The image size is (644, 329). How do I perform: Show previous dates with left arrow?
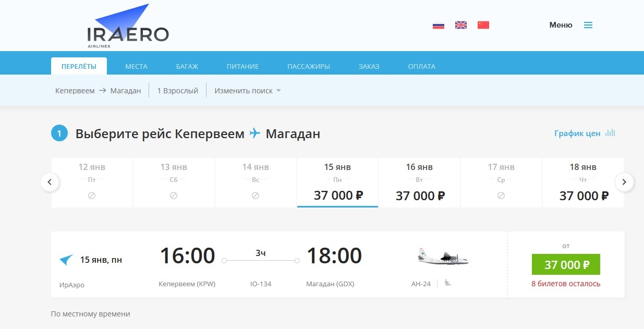(x=50, y=182)
